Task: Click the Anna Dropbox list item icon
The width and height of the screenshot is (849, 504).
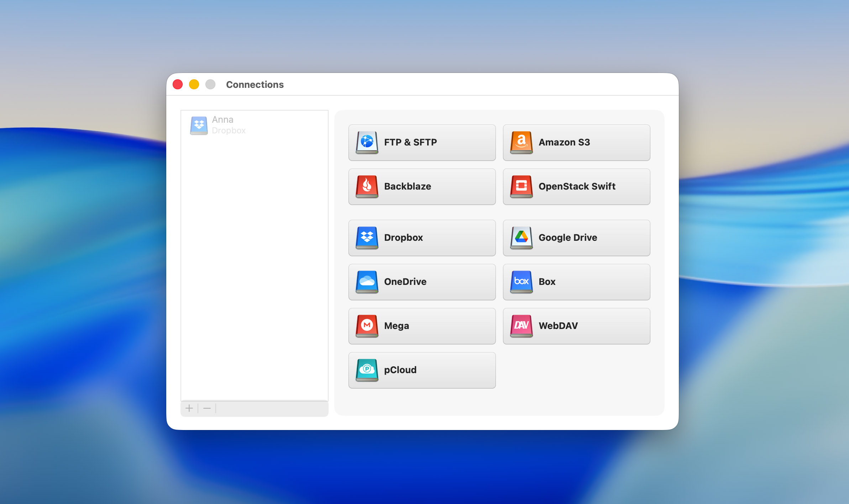Action: [x=199, y=125]
